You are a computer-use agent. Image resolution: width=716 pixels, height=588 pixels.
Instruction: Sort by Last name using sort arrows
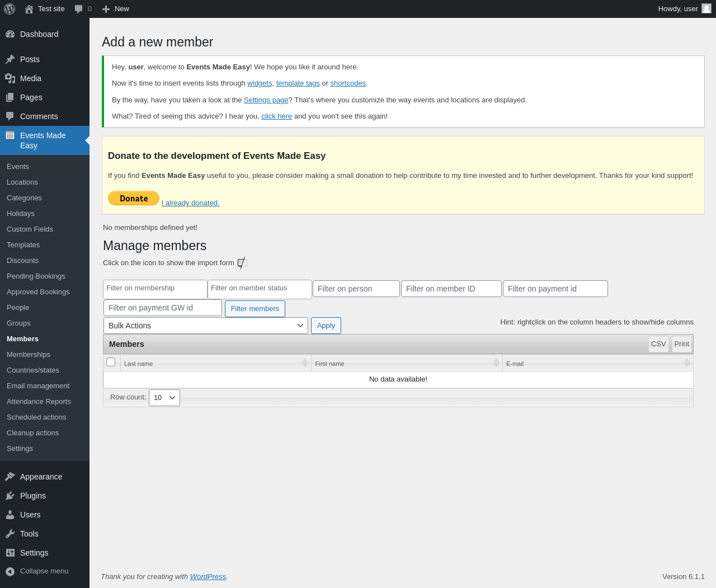click(305, 363)
